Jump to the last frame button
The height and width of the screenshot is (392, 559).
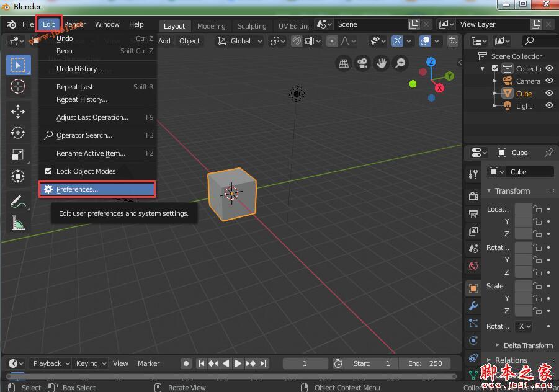tap(263, 363)
